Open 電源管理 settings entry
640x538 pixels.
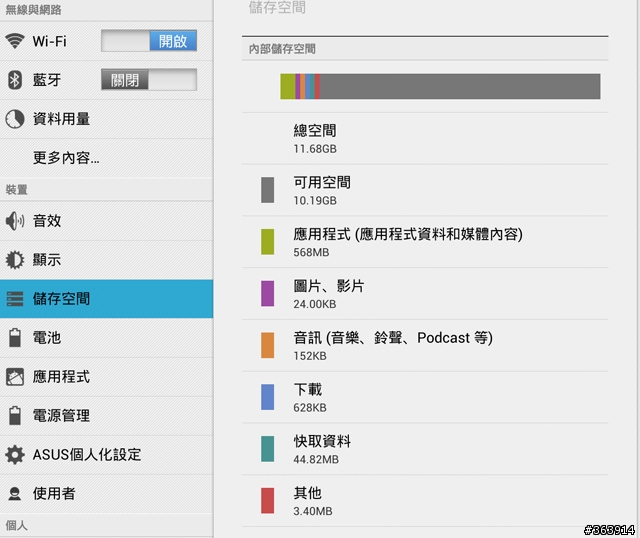[x=107, y=416]
